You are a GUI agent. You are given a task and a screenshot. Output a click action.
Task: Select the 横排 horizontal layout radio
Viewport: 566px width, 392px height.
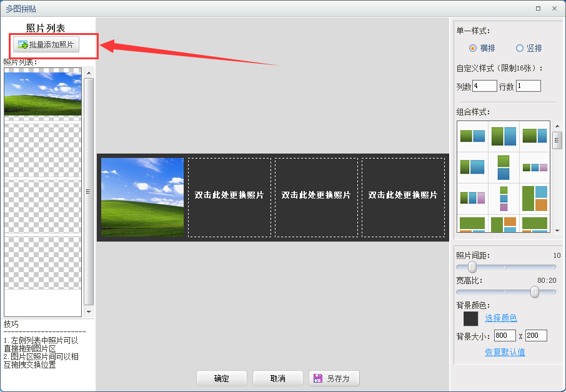[474, 48]
